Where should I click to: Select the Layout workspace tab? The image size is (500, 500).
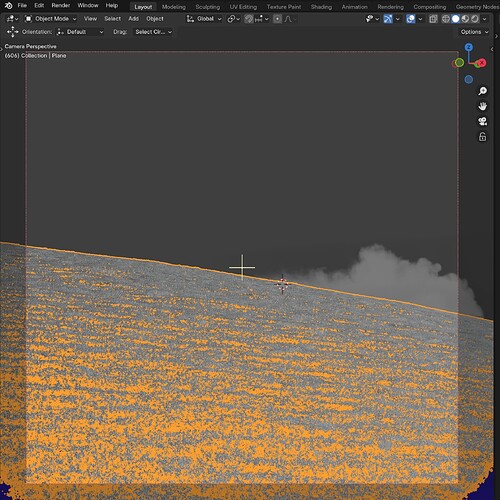143,7
